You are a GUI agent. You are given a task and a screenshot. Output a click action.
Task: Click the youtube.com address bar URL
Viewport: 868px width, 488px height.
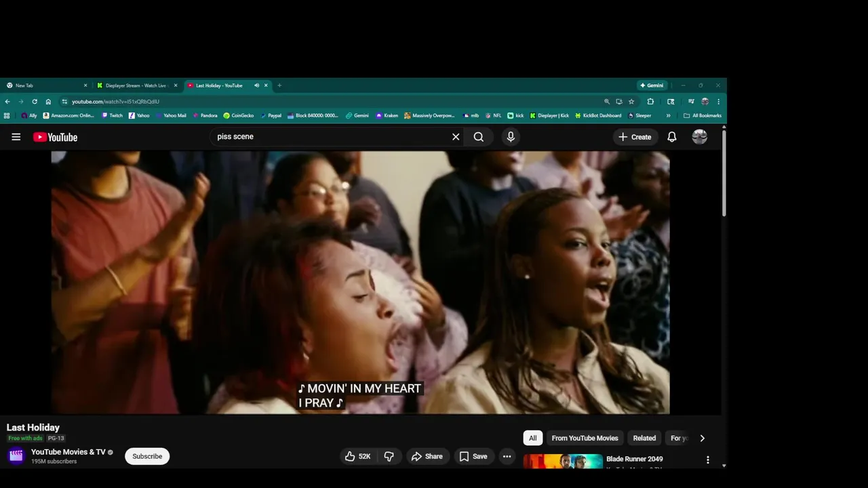coord(116,102)
